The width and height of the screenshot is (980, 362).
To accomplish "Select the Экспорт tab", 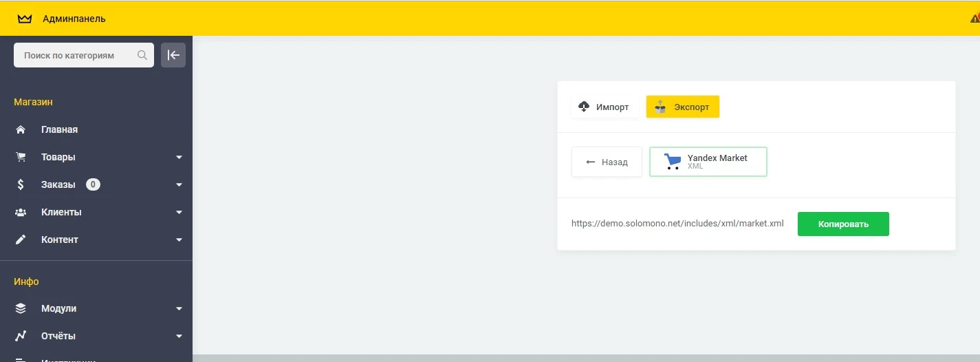I will (682, 107).
